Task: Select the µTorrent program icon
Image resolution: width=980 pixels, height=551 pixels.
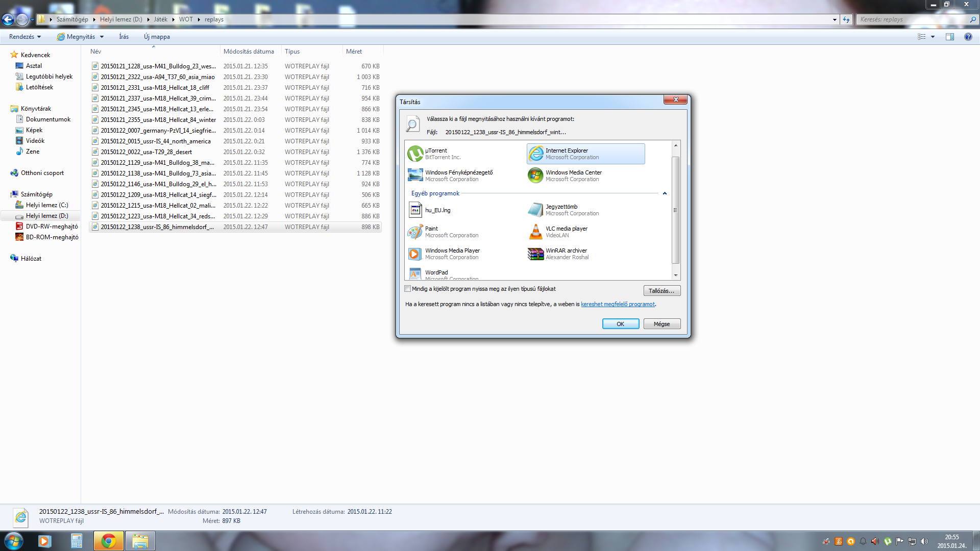Action: point(415,154)
